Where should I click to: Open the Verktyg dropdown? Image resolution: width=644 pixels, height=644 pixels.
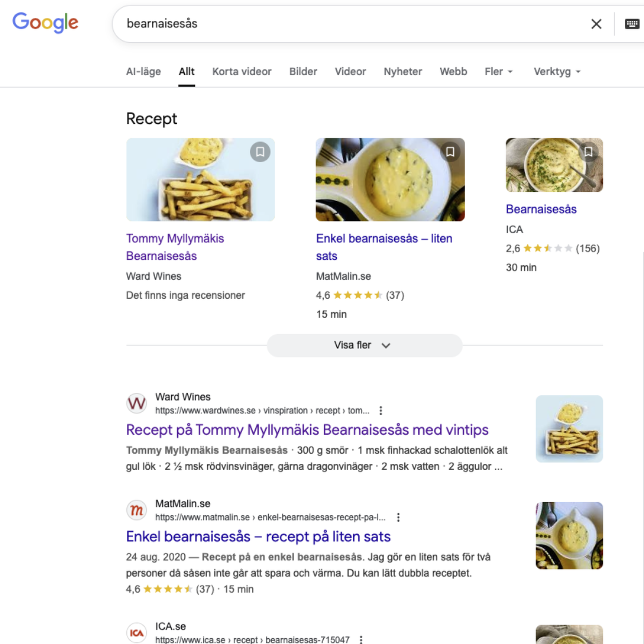557,72
